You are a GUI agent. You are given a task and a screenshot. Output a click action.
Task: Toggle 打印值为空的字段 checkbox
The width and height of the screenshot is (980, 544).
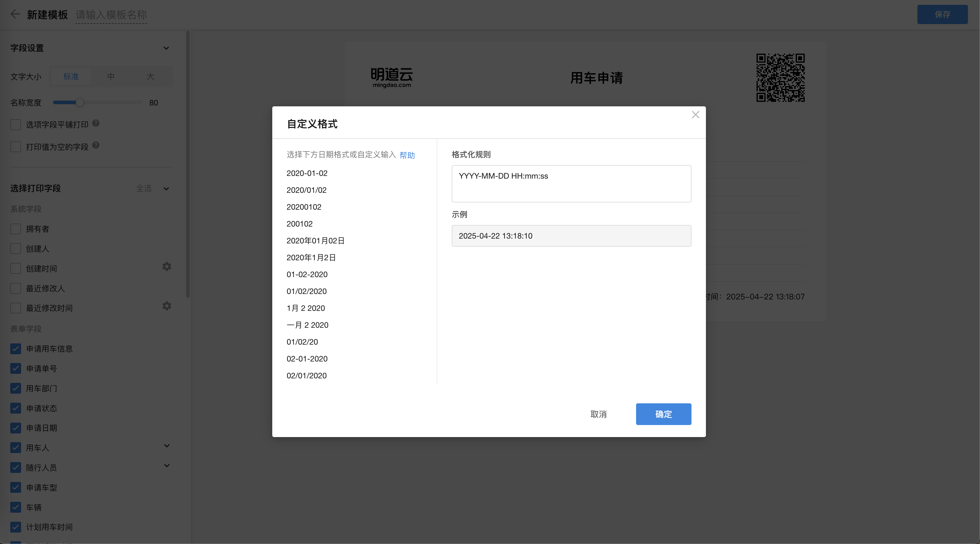[16, 147]
